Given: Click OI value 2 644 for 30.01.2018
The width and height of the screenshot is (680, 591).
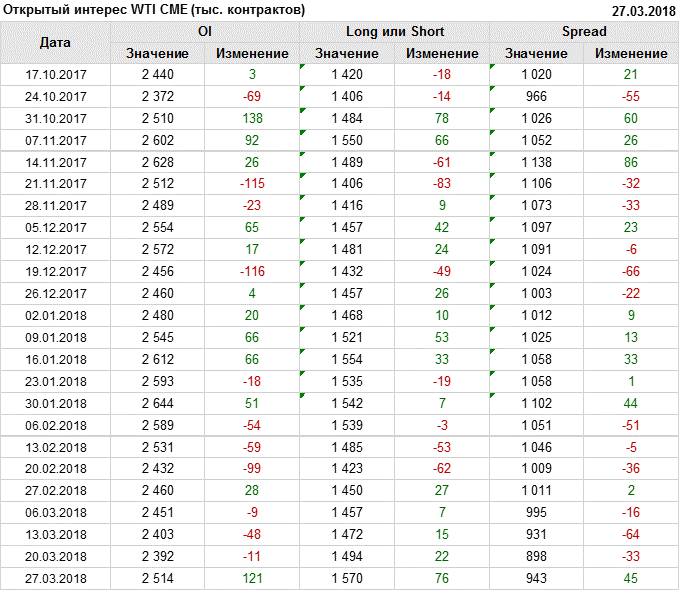Looking at the screenshot, I should 157,402.
